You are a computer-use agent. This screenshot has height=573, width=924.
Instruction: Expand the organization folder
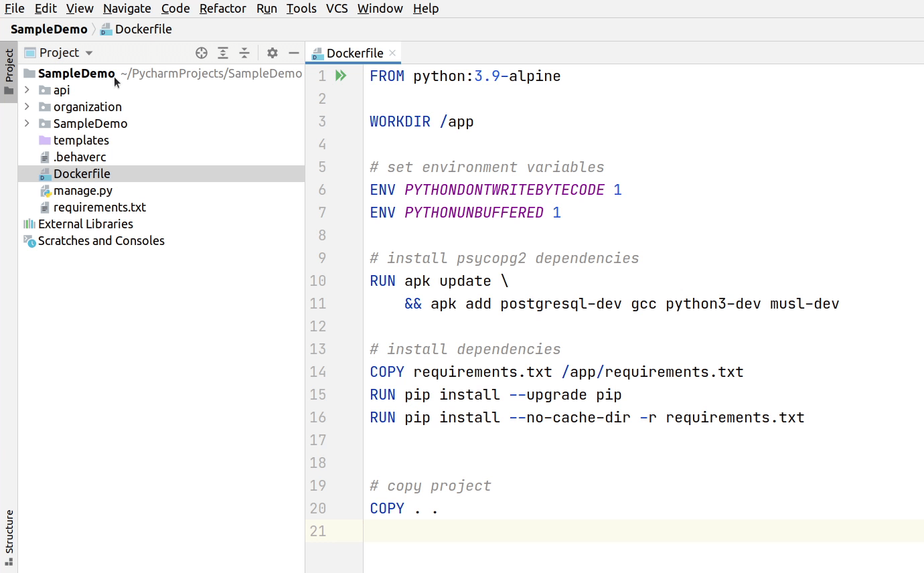(27, 106)
